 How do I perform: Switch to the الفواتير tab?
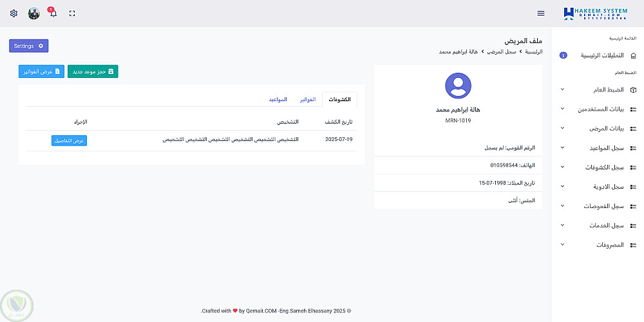(308, 99)
